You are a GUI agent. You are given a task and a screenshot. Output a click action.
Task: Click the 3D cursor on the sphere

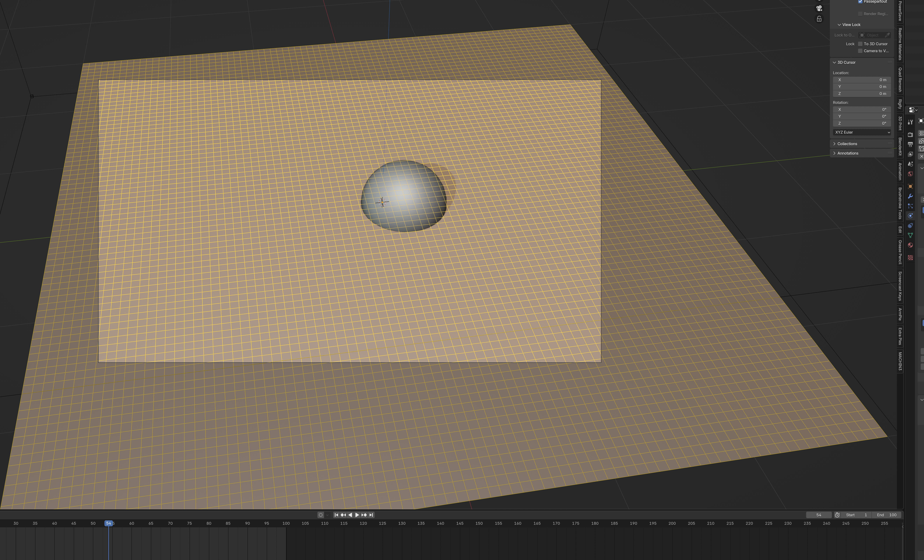[x=382, y=202]
